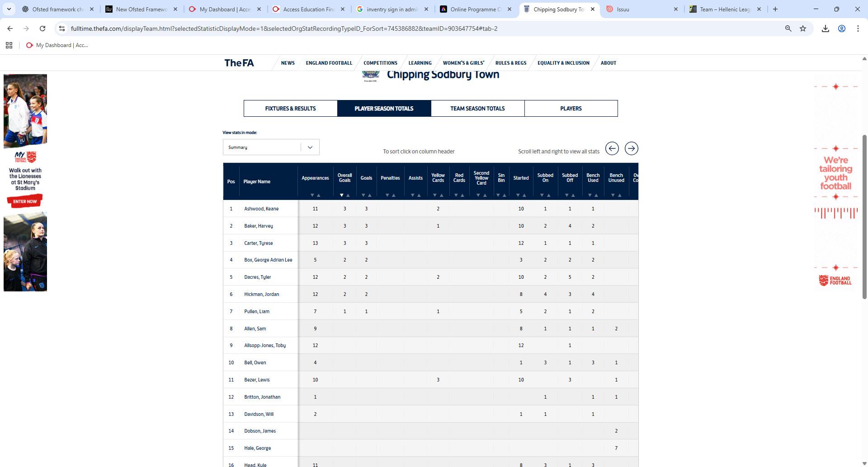The width and height of the screenshot is (868, 467).
Task: Click the Enter Now advert button
Action: coord(25,201)
